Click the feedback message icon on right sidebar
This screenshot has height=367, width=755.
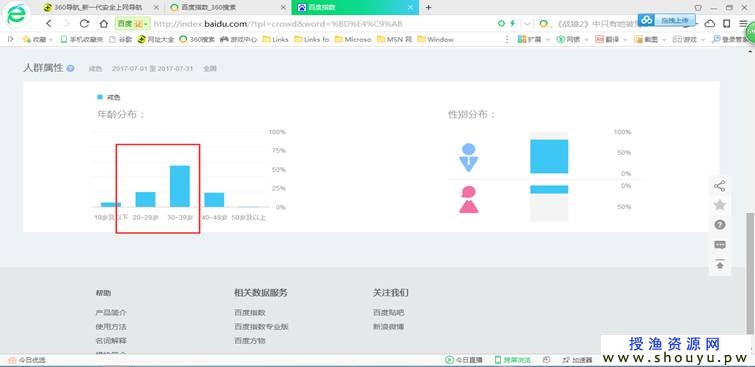(720, 245)
